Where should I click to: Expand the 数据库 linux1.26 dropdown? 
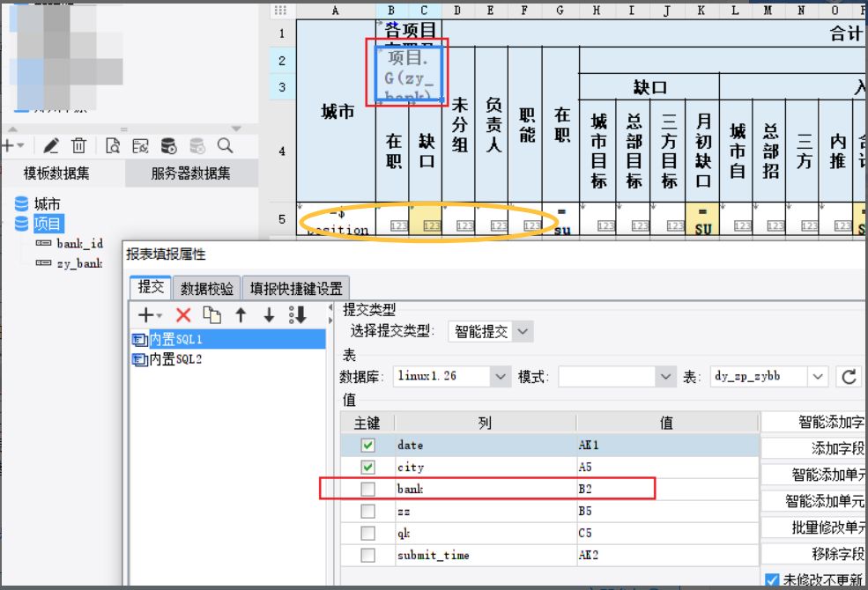tap(501, 377)
